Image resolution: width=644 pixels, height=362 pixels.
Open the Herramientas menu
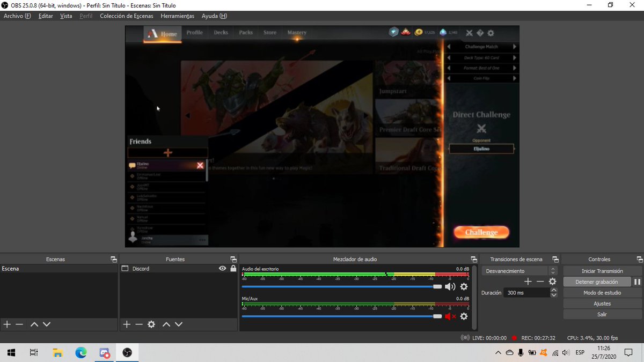[x=177, y=16]
